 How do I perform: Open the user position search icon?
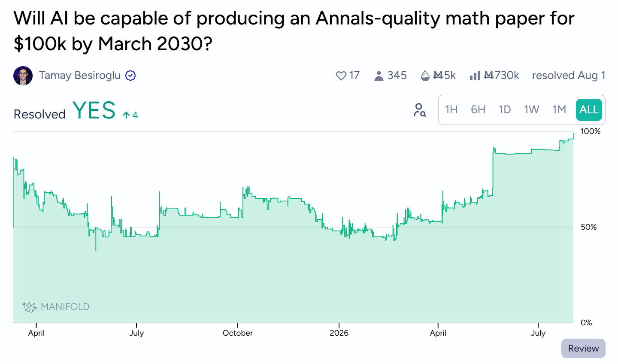(x=419, y=110)
